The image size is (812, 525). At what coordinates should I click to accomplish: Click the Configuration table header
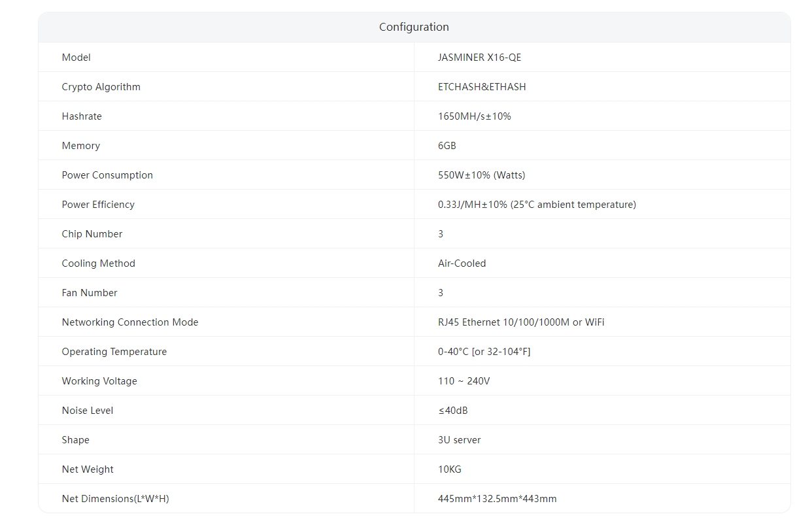[x=414, y=27]
